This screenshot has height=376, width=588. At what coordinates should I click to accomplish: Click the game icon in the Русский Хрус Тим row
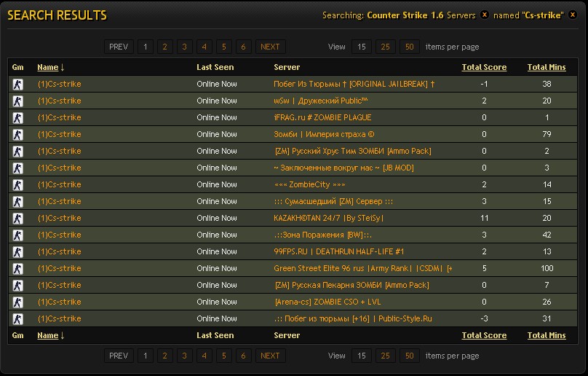(x=17, y=152)
